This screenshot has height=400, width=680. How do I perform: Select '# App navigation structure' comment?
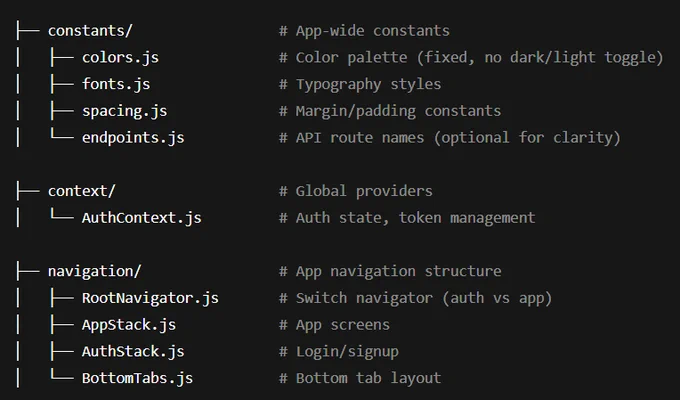click(x=390, y=272)
